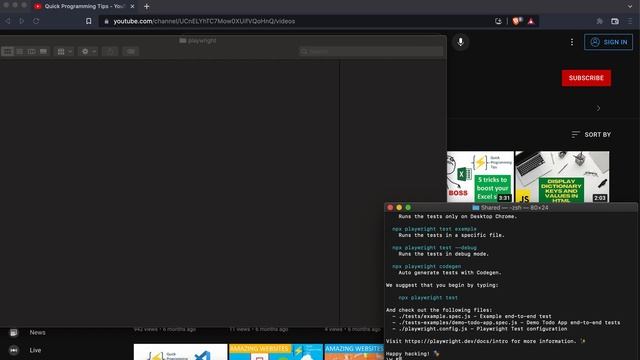
Task: Click the Finder search field
Action: pos(371,51)
